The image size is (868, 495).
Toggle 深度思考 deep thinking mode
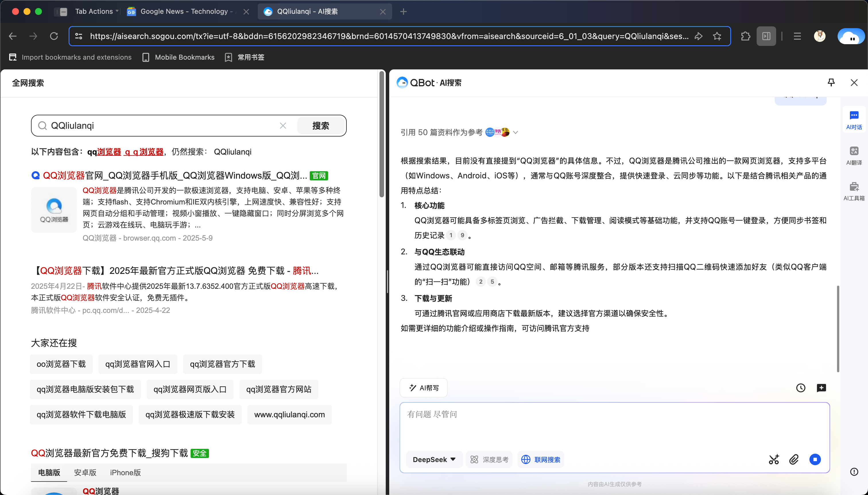[x=489, y=460]
